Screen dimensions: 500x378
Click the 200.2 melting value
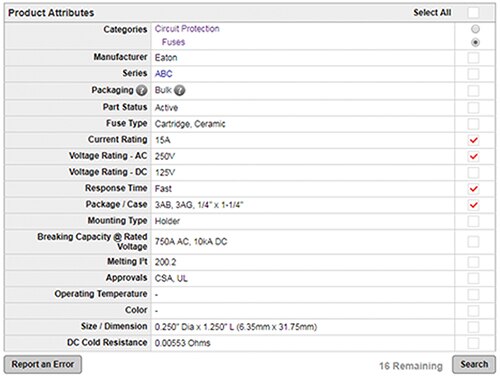[x=165, y=262]
